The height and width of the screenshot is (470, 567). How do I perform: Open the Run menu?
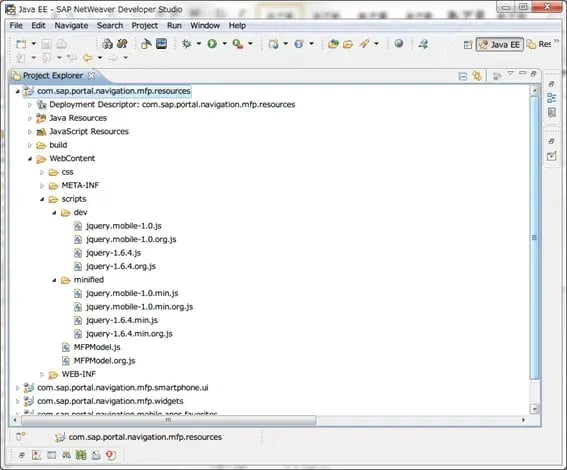point(174,26)
